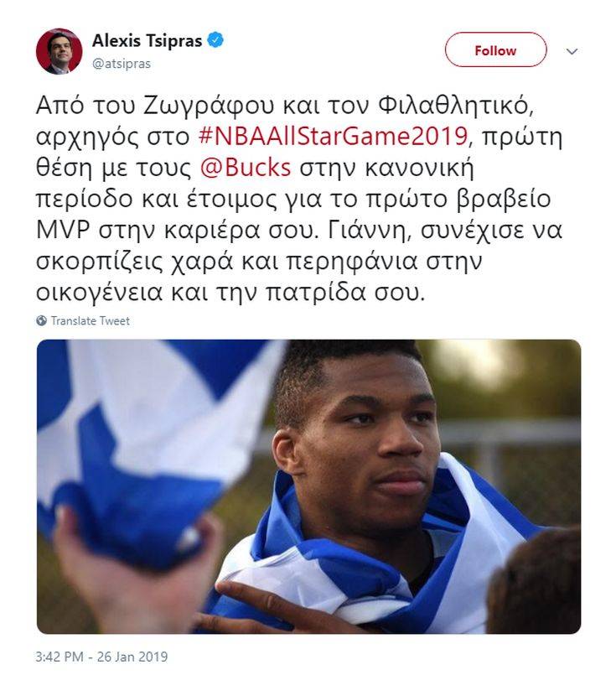Click the blue verified badge next to Alexis Tsipras

coord(215,40)
